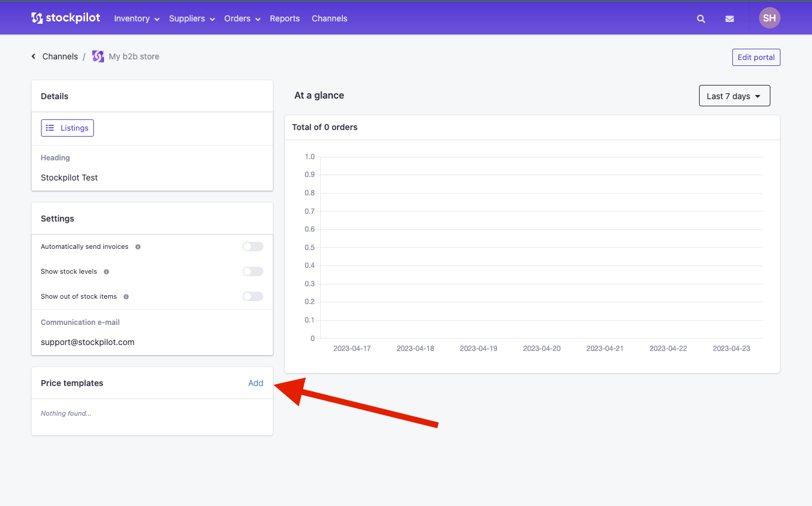Go to Channels in the navbar
Image resolution: width=812 pixels, height=506 pixels.
[x=329, y=18]
